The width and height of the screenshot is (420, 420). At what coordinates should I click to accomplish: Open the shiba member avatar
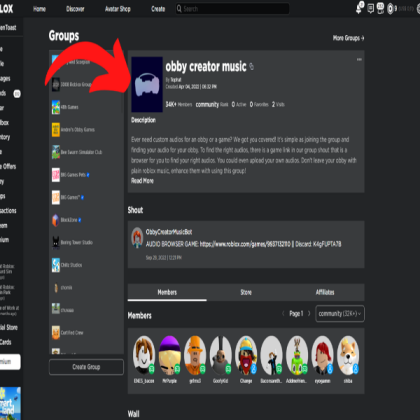point(348,356)
